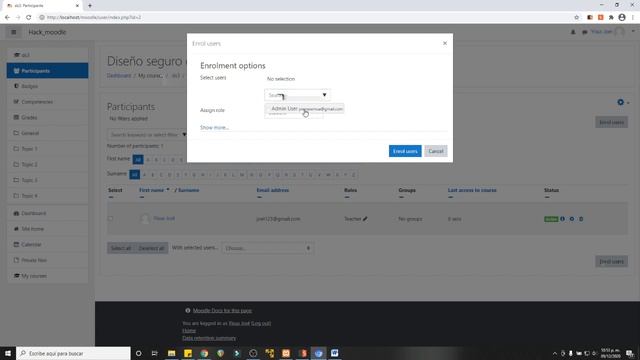Toggle the side navigation hamburger icon
The image size is (640, 360).
coord(13,32)
